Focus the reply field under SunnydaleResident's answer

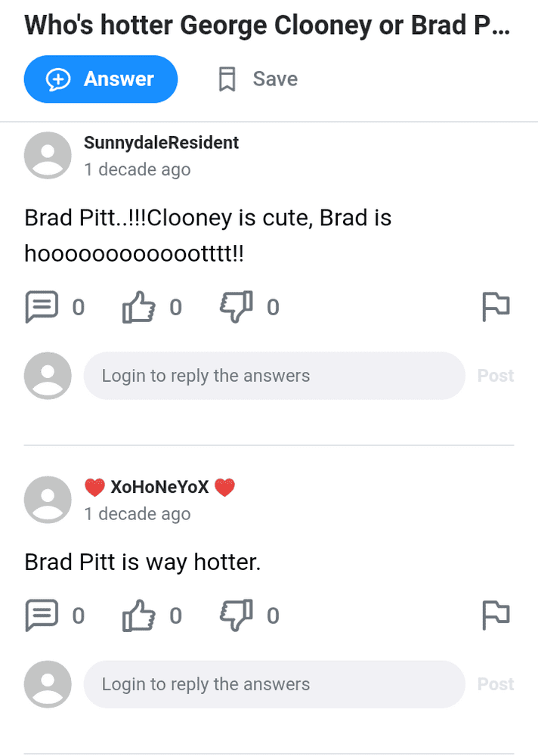[x=274, y=376]
